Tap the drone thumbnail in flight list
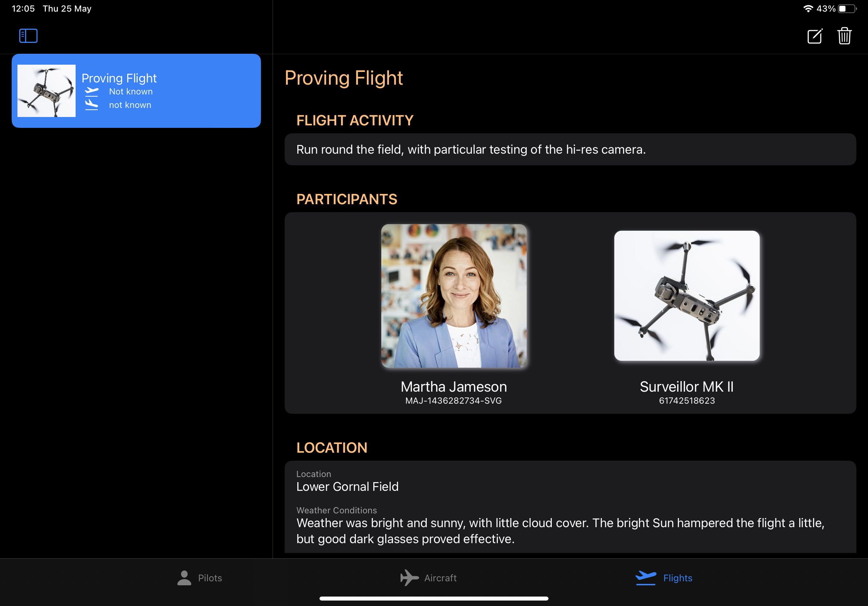Screen dimensions: 868x606 [x=47, y=91]
